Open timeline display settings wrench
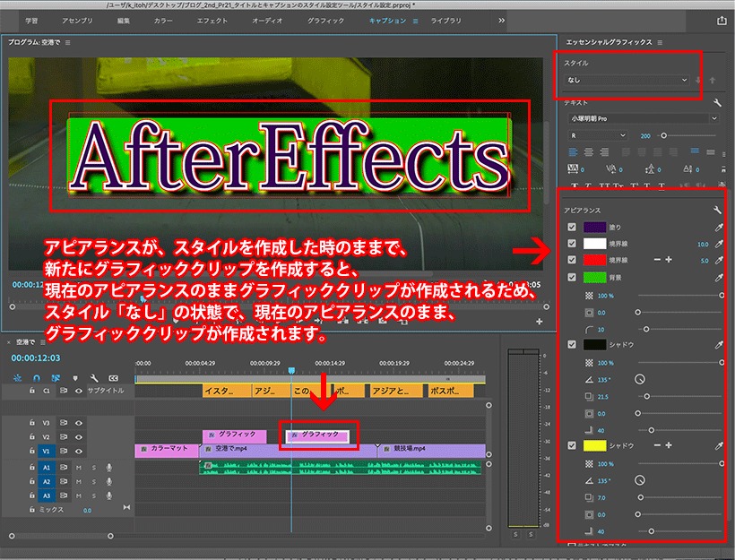 click(x=94, y=378)
